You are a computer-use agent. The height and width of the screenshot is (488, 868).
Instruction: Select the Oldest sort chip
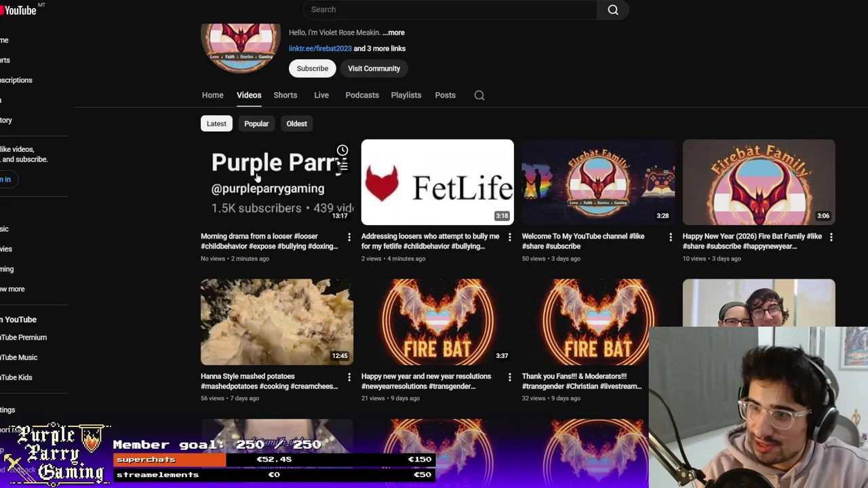(x=296, y=123)
